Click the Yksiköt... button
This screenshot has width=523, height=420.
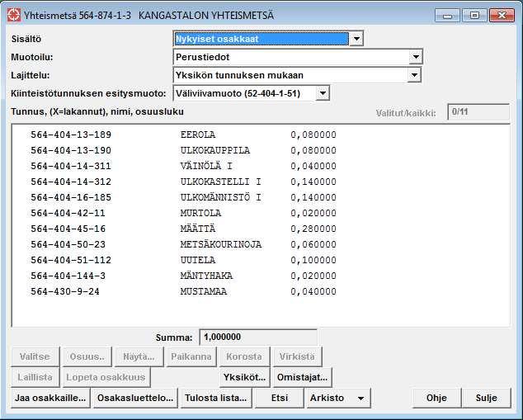point(244,377)
